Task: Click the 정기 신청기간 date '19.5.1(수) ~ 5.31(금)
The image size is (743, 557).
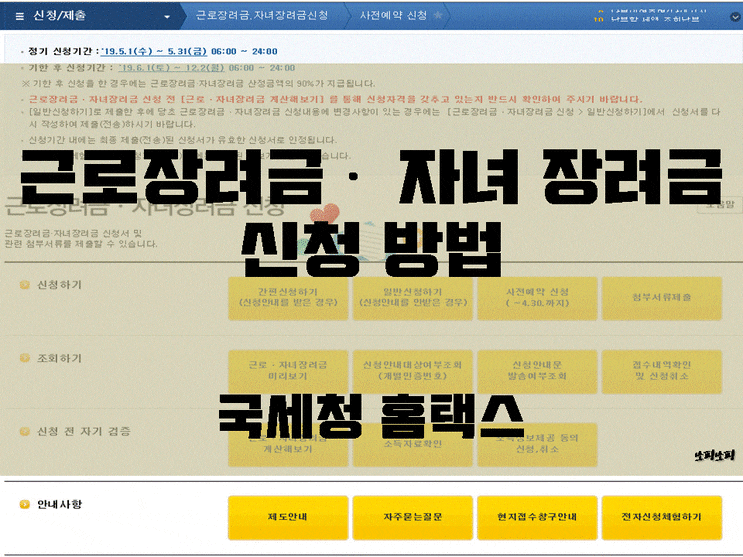Action: 154,51
